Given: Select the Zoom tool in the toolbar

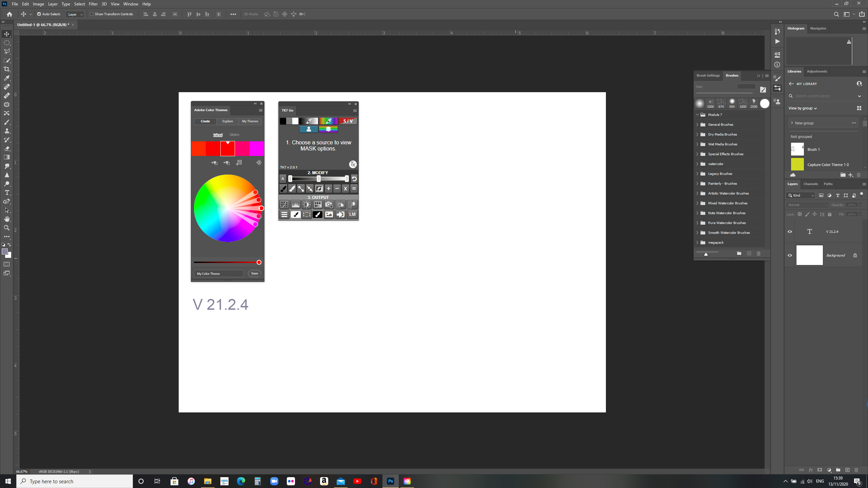Looking at the screenshot, I should 7,228.
